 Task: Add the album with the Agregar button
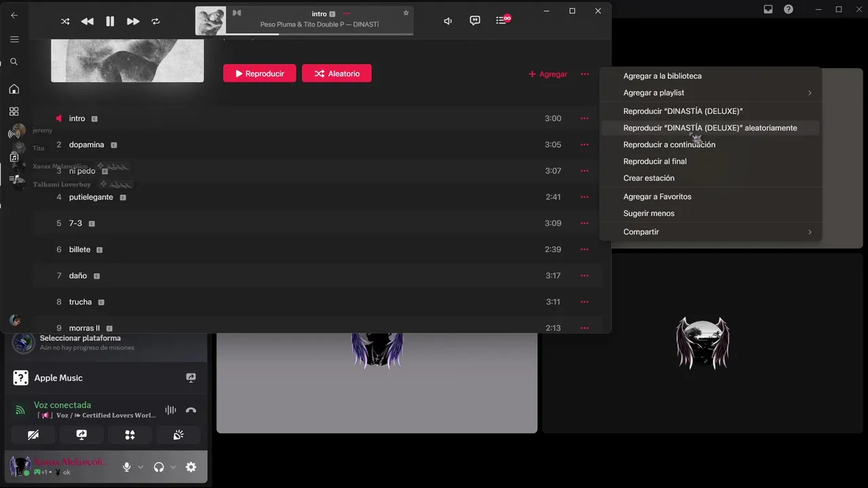[x=548, y=74]
